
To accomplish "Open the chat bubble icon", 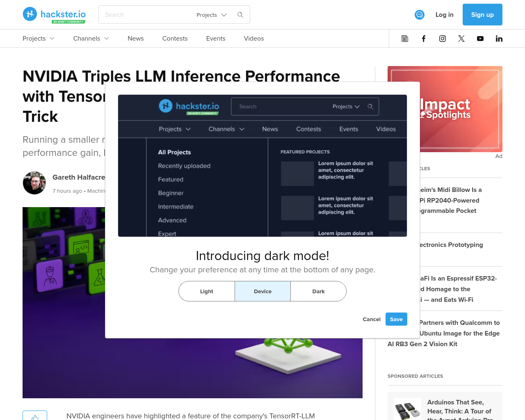I will click(x=419, y=15).
